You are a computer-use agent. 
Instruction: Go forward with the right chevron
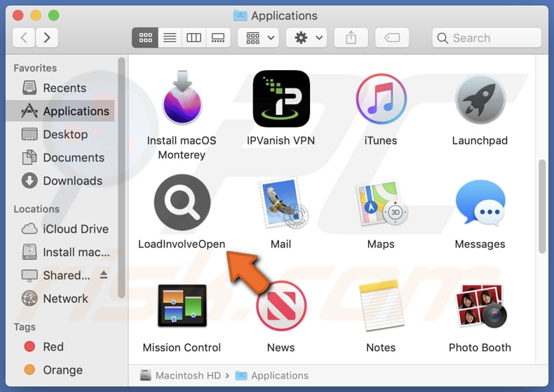point(47,37)
